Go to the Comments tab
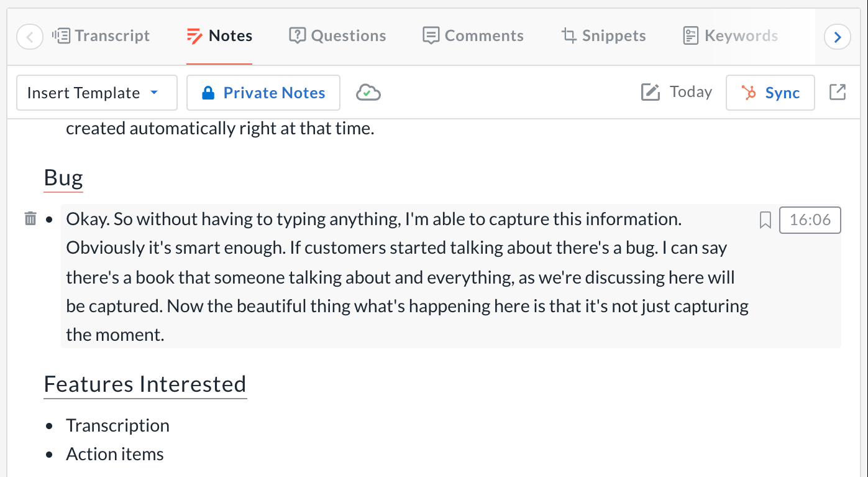 [x=473, y=36]
